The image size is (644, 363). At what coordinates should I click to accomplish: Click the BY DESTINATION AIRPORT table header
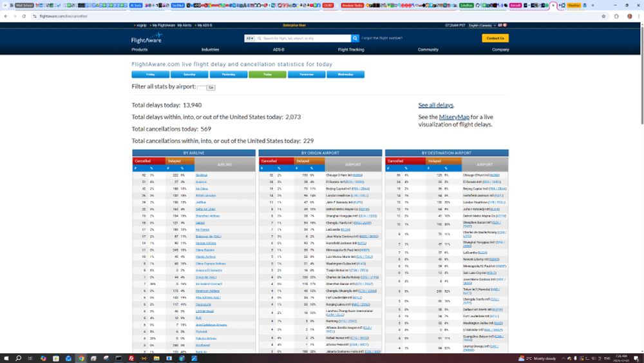coord(447,153)
